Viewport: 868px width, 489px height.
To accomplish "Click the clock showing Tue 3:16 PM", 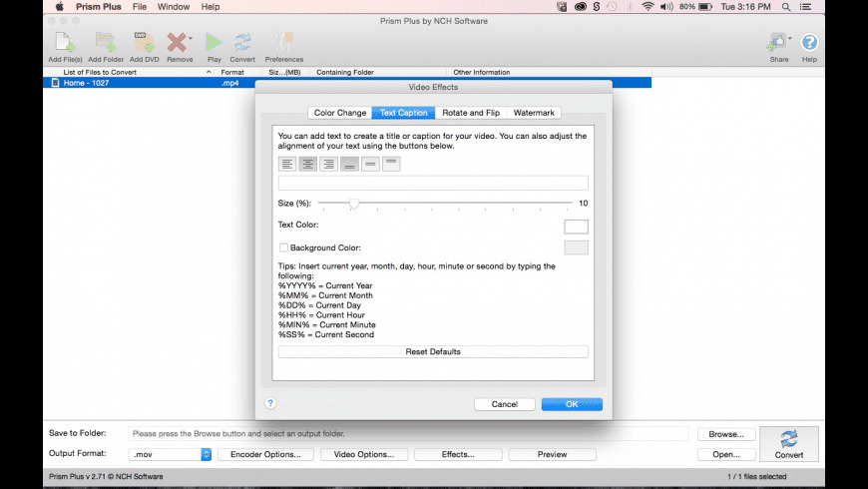I will tap(745, 7).
